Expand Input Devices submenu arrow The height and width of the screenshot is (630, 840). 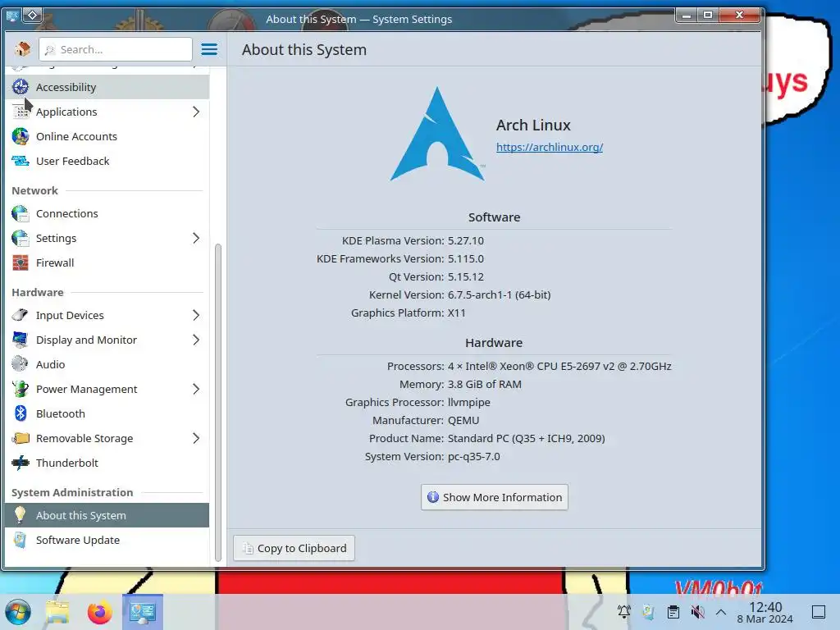[196, 315]
